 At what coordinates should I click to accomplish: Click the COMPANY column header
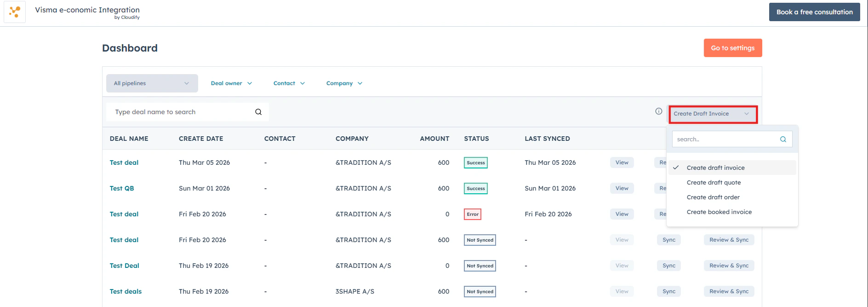pyautogui.click(x=352, y=139)
